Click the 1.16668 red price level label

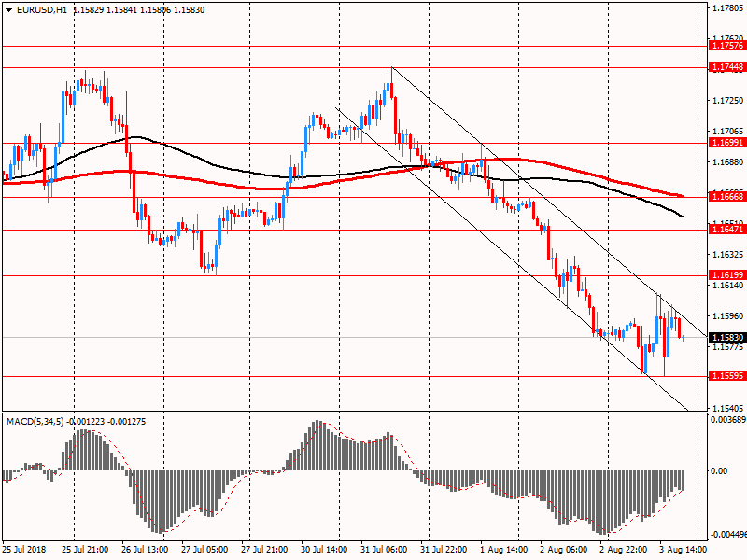point(727,197)
